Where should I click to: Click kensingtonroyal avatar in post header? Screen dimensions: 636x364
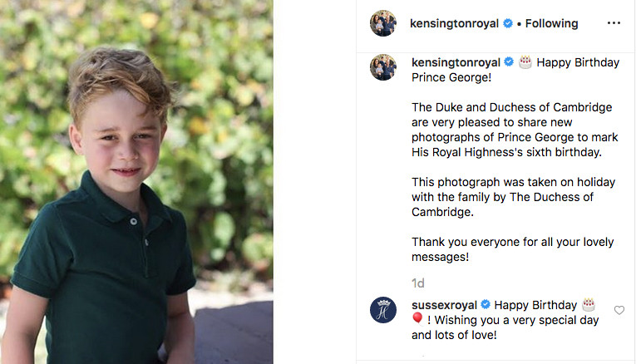coord(382,23)
